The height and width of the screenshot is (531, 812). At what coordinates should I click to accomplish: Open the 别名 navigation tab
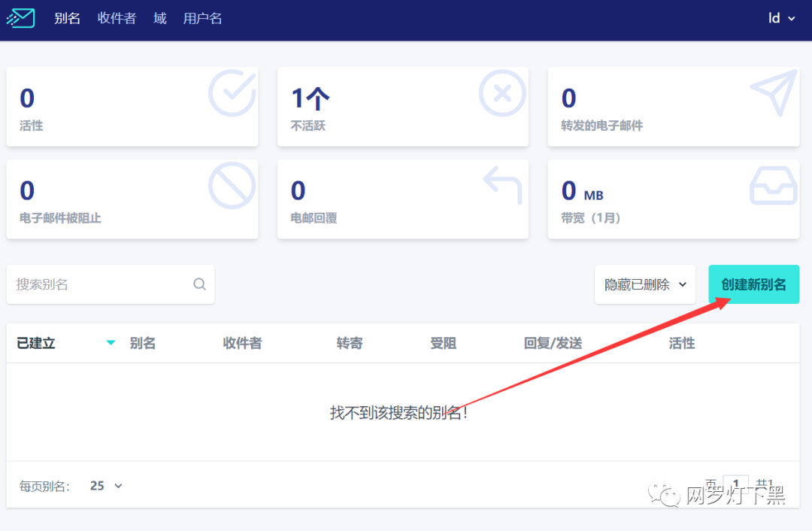pyautogui.click(x=68, y=19)
